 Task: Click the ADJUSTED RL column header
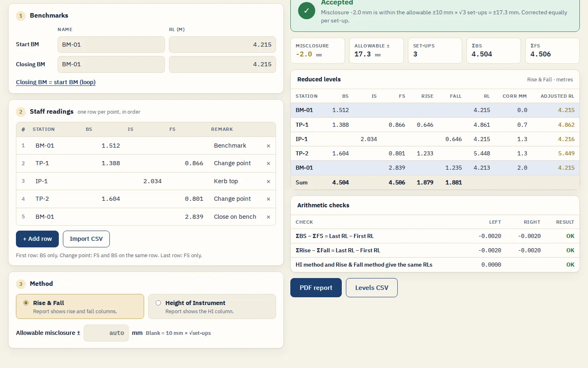coord(557,96)
